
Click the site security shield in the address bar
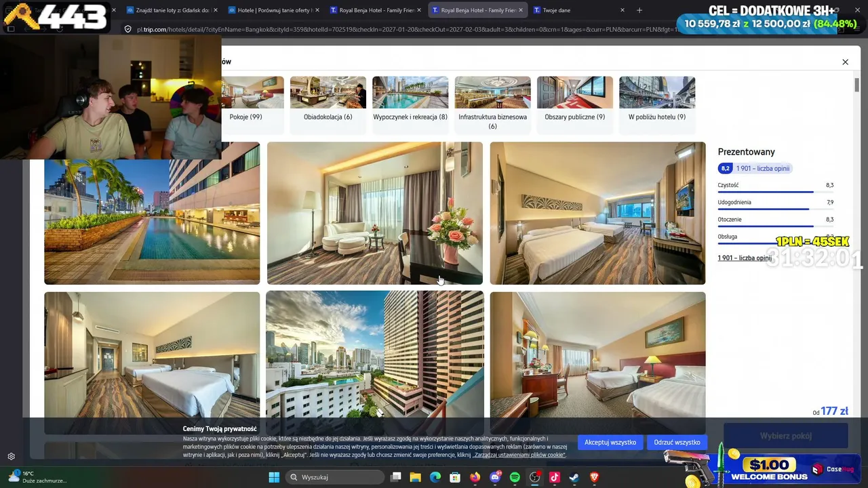(127, 29)
